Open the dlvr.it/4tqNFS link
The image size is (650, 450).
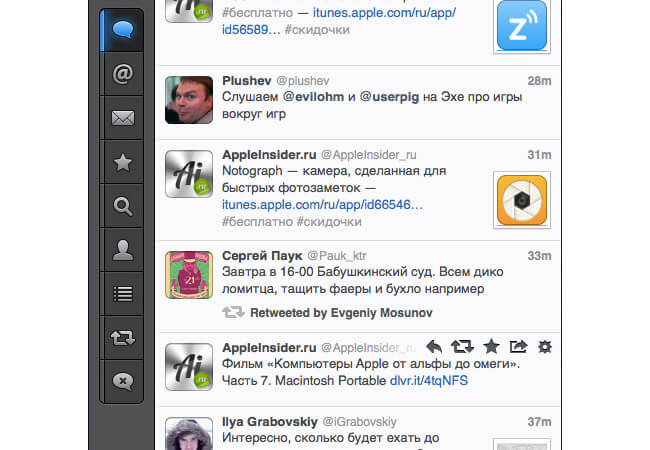[x=429, y=380]
